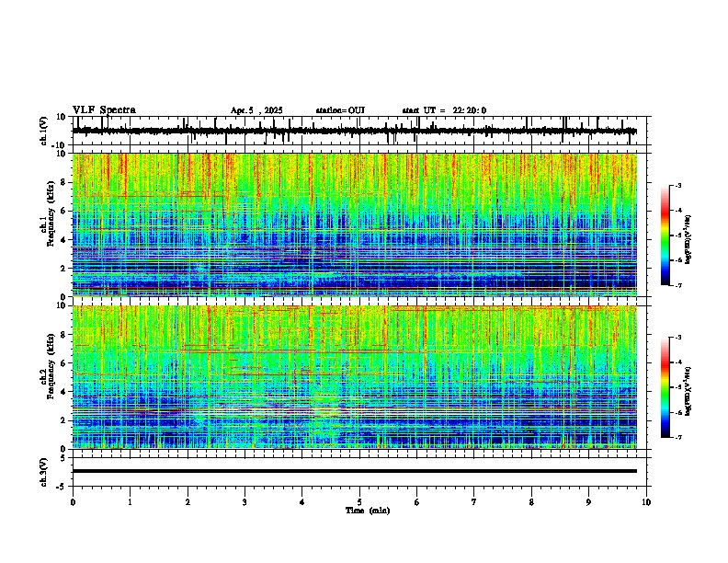This screenshot has height=563, width=728.
Task: Click the color bar beside the ch.1 spectrogram
Action: (x=665, y=236)
